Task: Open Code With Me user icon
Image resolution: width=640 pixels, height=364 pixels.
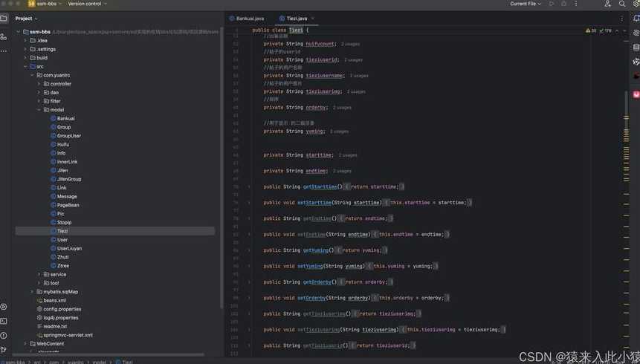Action: 608,4
